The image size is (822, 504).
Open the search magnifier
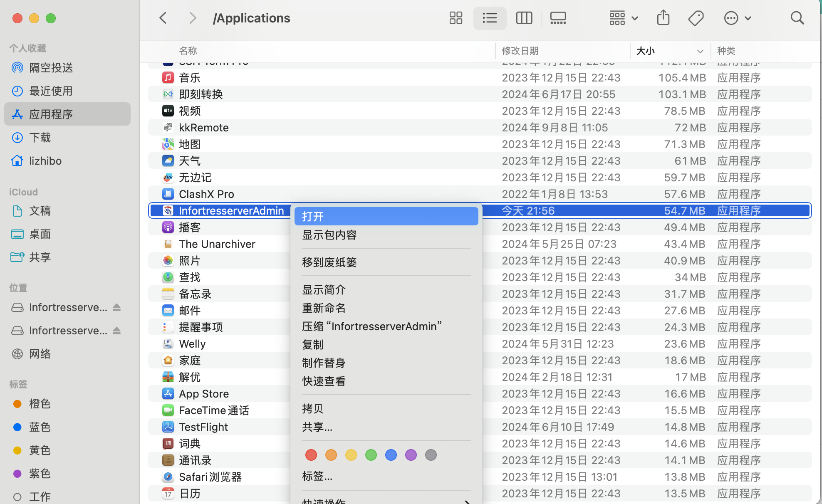pos(797,18)
